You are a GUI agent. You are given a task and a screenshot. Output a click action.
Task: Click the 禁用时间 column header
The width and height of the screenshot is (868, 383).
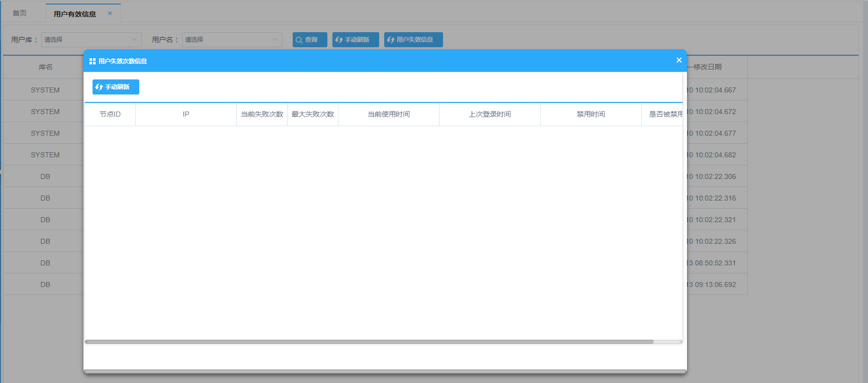point(591,115)
